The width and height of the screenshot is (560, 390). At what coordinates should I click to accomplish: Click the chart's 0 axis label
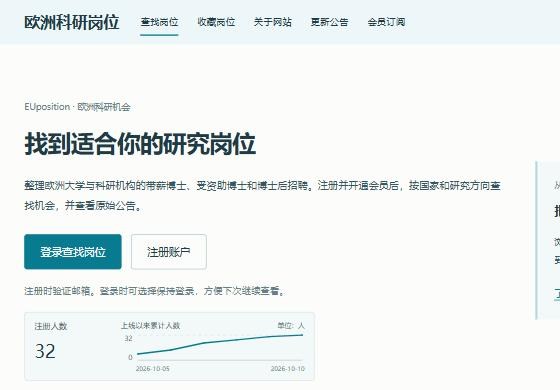pyautogui.click(x=130, y=357)
